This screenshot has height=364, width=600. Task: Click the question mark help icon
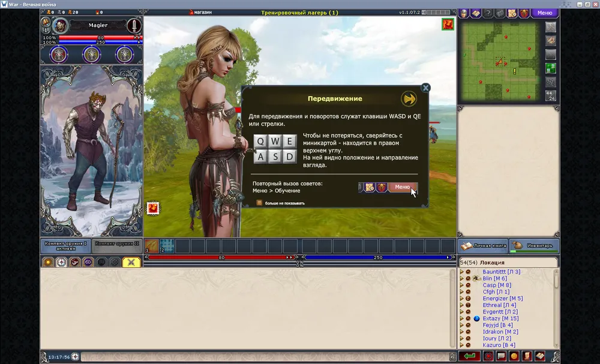(488, 13)
